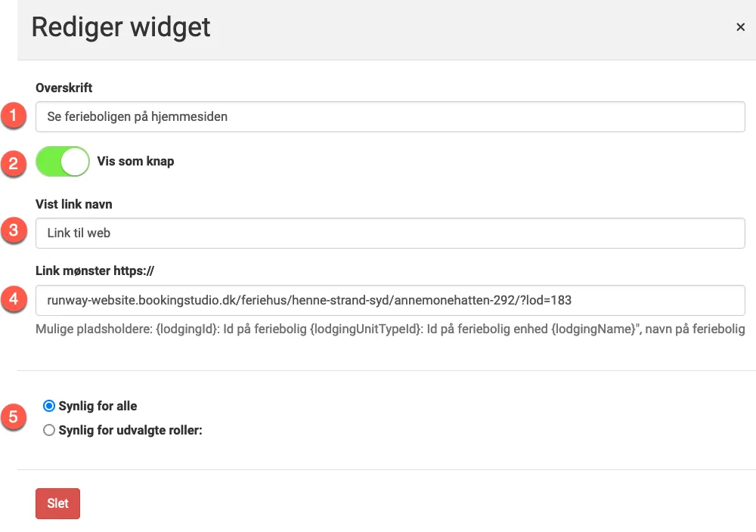Click the Rediger widget title text
The height and width of the screenshot is (532, 756).
[x=120, y=27]
